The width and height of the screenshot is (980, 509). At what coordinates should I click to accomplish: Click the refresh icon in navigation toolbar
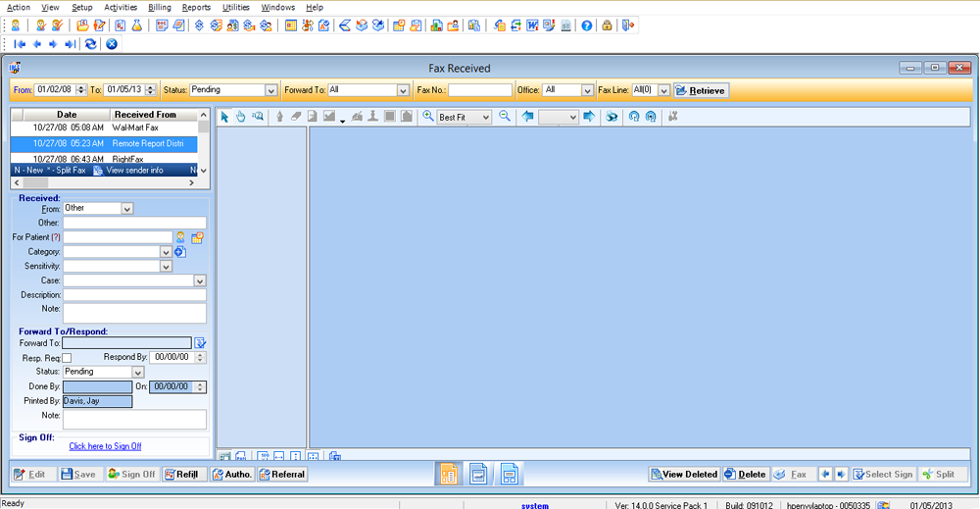pyautogui.click(x=91, y=44)
